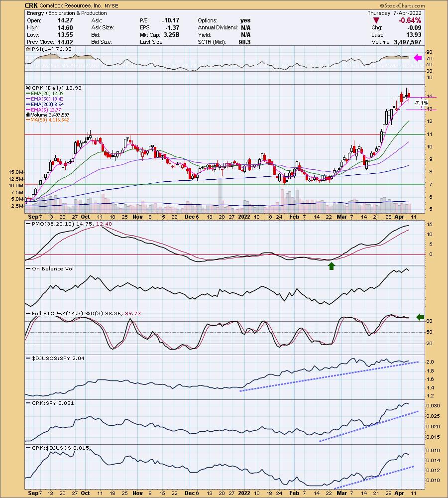Click the Low value 13.55
The image size is (448, 498).
click(x=65, y=35)
